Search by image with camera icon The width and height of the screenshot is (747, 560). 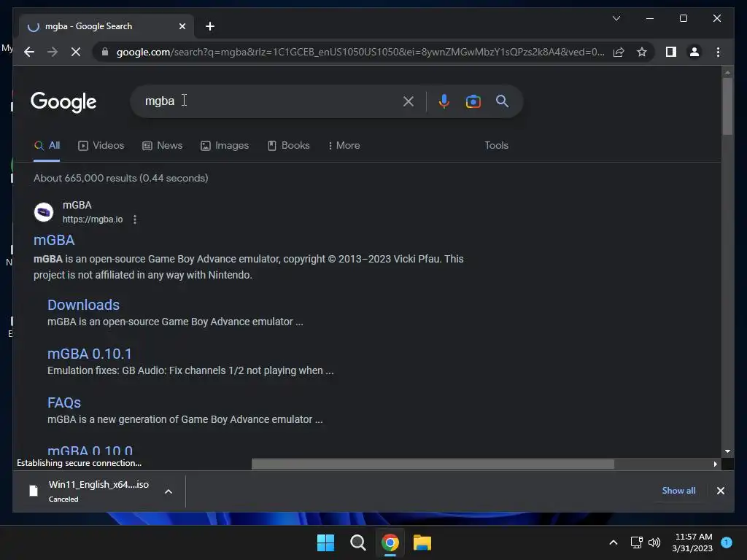point(473,101)
